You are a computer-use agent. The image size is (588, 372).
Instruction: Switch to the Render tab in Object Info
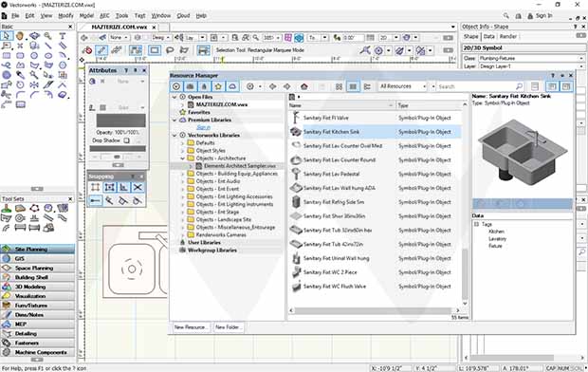click(508, 36)
